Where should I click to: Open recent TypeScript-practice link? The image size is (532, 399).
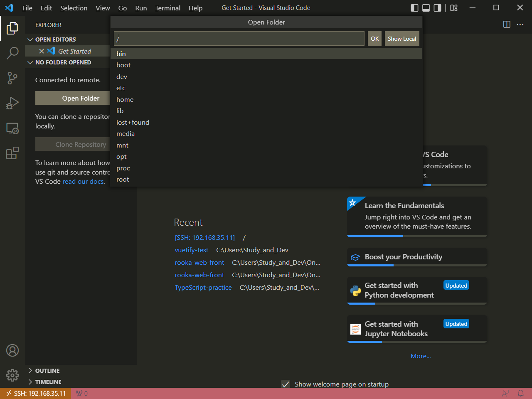pos(203,288)
